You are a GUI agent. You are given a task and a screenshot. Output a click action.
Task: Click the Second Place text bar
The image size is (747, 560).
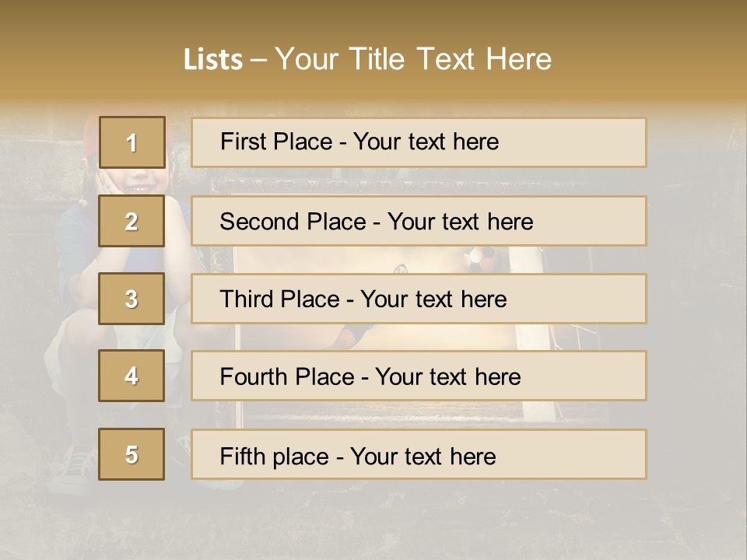(419, 221)
